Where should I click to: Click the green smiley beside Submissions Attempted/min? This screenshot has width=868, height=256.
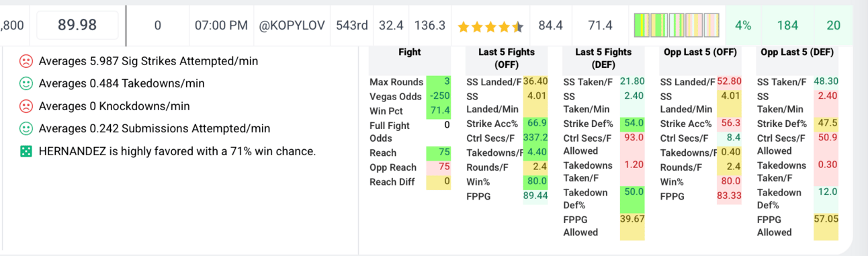point(26,128)
